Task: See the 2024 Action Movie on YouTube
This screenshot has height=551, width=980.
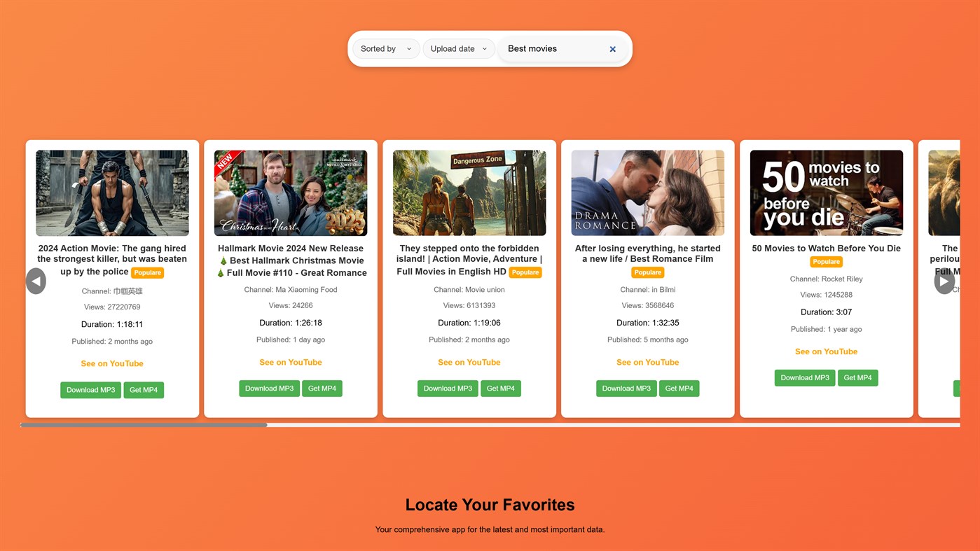Action: 112,363
